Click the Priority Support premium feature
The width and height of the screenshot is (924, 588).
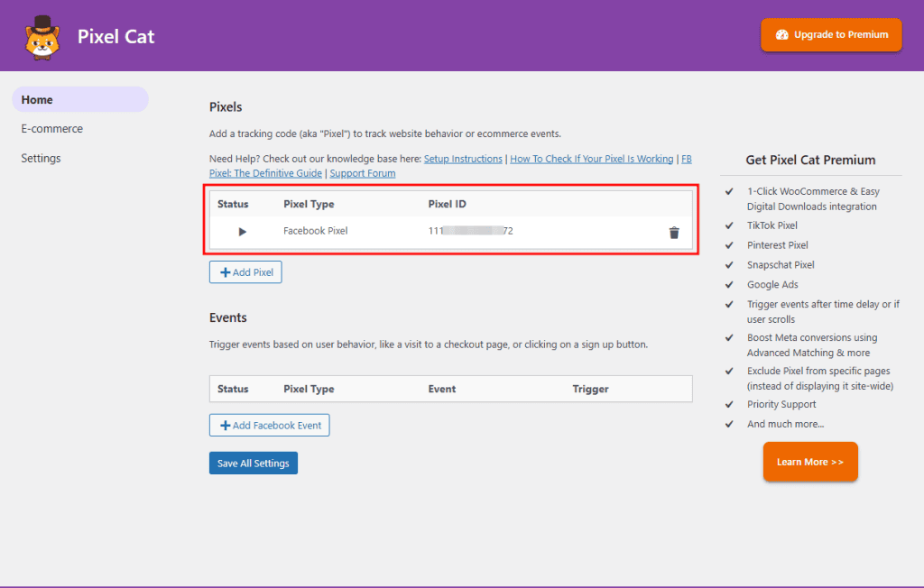pos(781,404)
